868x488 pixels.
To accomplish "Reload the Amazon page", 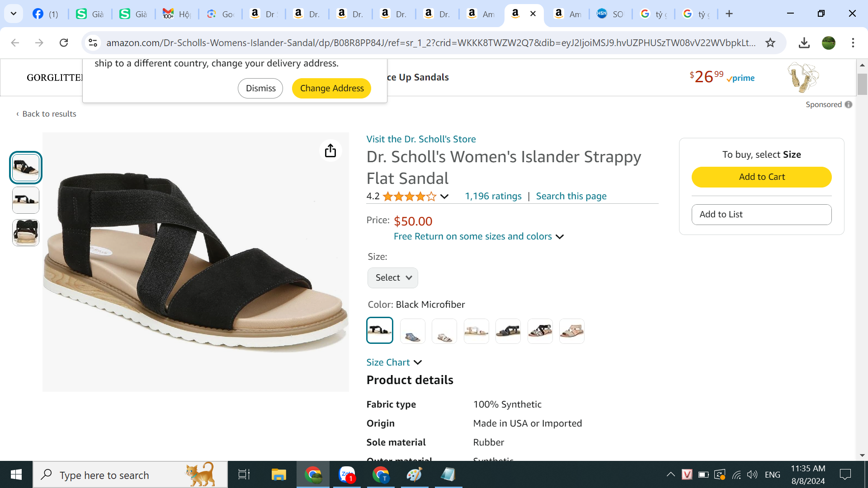I will [64, 42].
